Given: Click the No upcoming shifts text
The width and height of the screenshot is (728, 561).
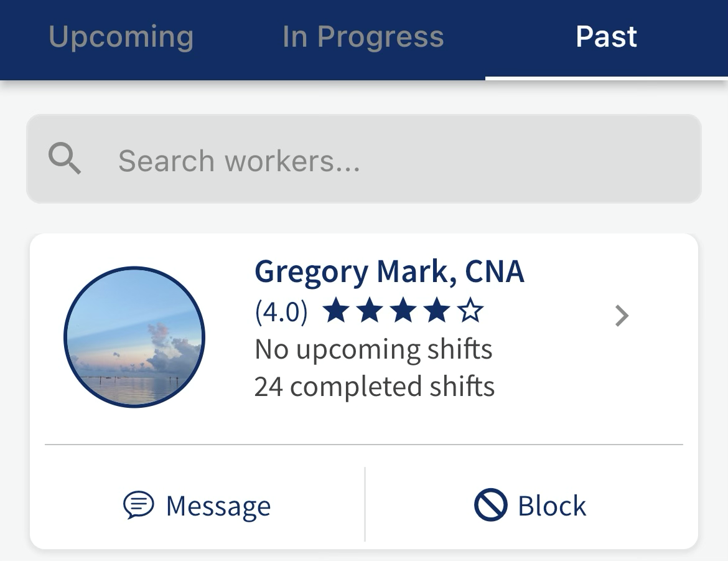Looking at the screenshot, I should 373,349.
